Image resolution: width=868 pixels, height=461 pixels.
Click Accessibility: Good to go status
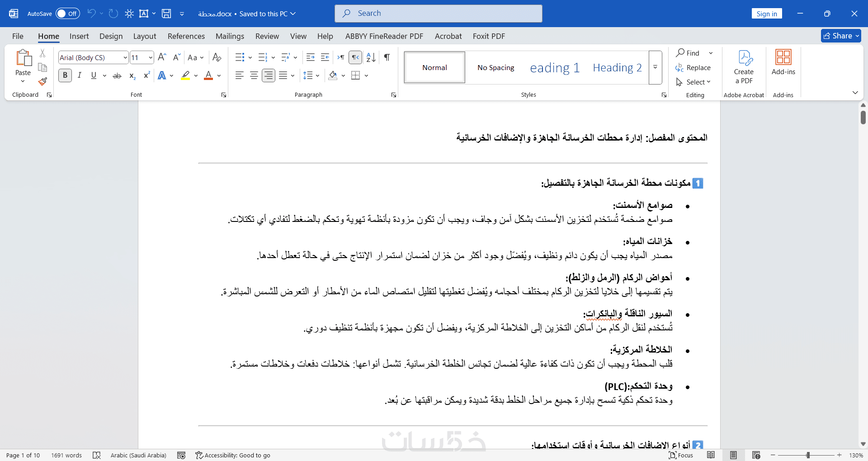click(x=233, y=455)
